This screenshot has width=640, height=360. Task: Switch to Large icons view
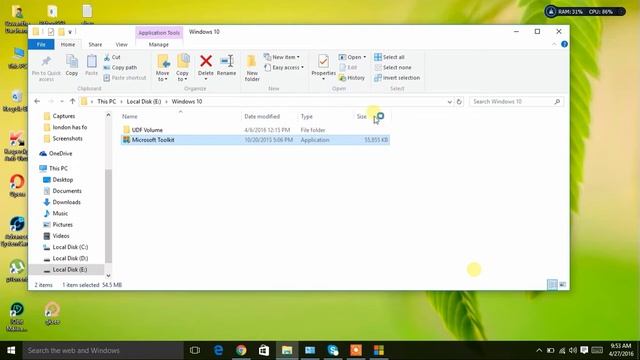coord(562,284)
